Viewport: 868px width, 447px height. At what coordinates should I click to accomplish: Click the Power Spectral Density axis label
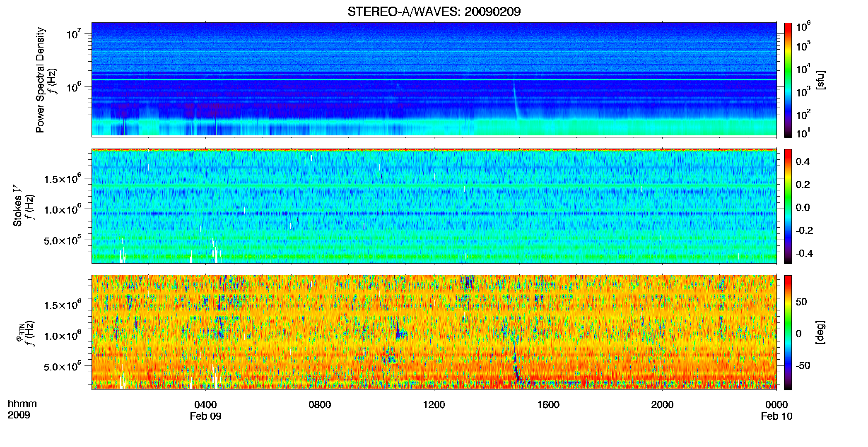pyautogui.click(x=40, y=80)
